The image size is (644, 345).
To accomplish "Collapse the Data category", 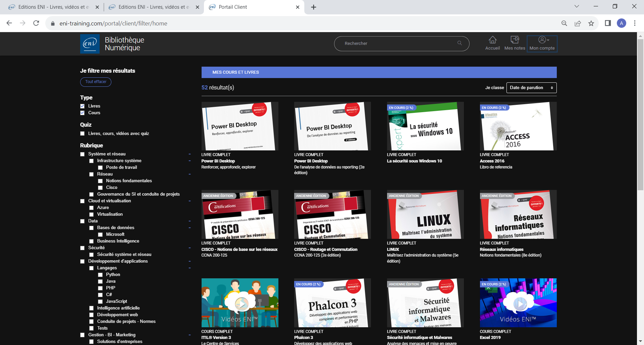I will 190,221.
